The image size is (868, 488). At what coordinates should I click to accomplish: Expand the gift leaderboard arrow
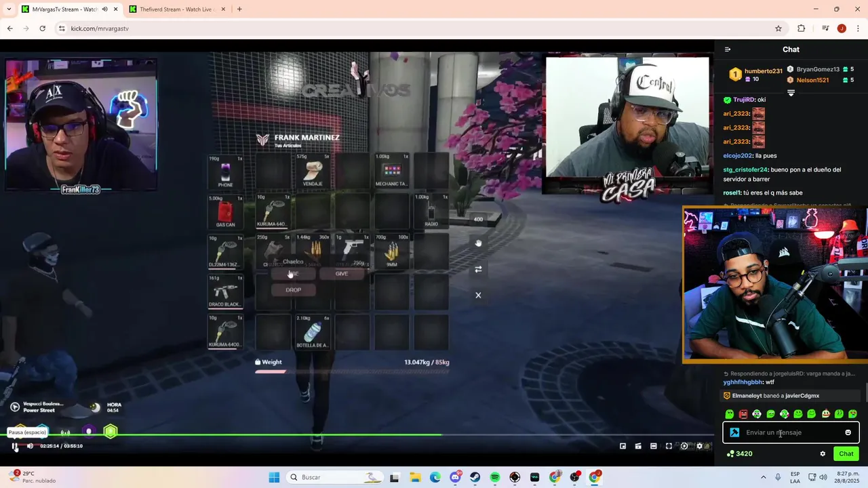coord(791,93)
